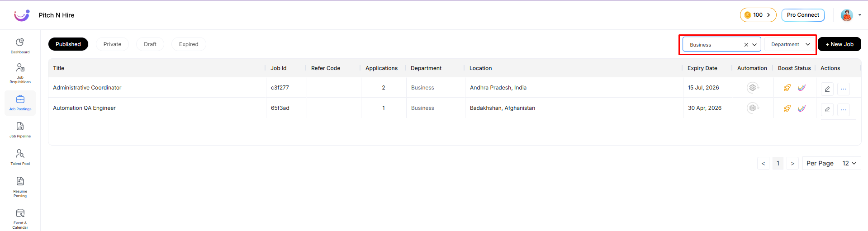Switch to the Private tab
Viewport: 868px width, 231px height.
(x=112, y=44)
